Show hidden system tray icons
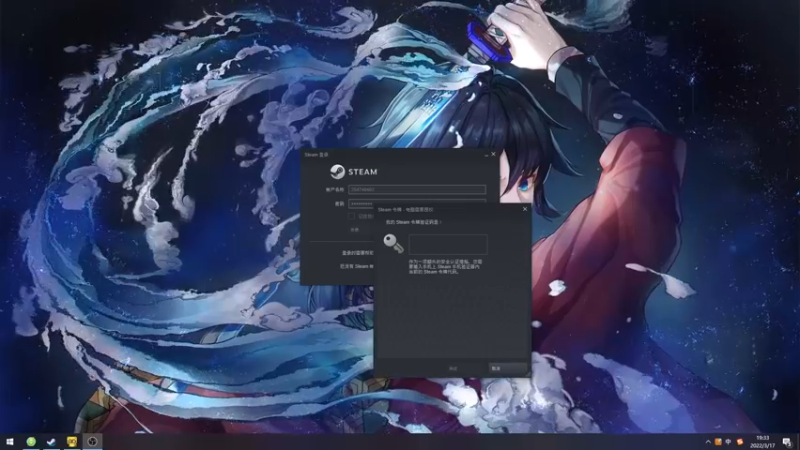Screen dimensions: 800x450 (x=708, y=442)
